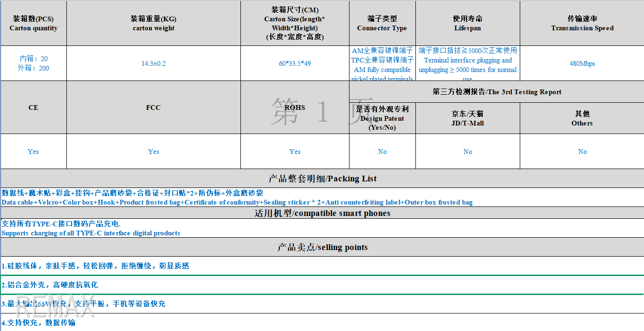Image resolution: width=644 pixels, height=331 pixels.
Task: Click the No value under Others
Action: [582, 152]
